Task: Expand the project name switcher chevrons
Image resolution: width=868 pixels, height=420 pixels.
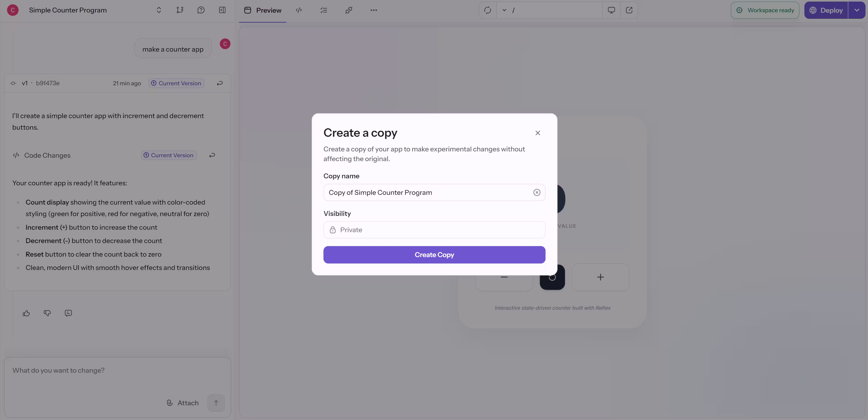Action: pos(159,10)
